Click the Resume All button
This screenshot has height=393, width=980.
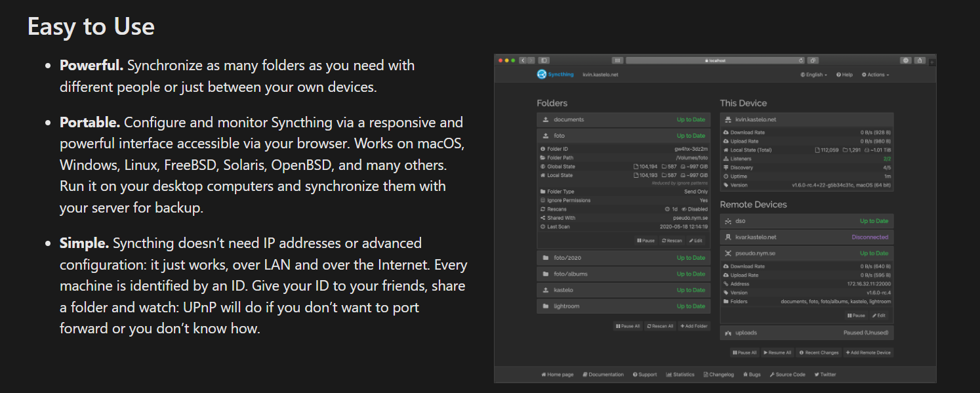click(777, 352)
